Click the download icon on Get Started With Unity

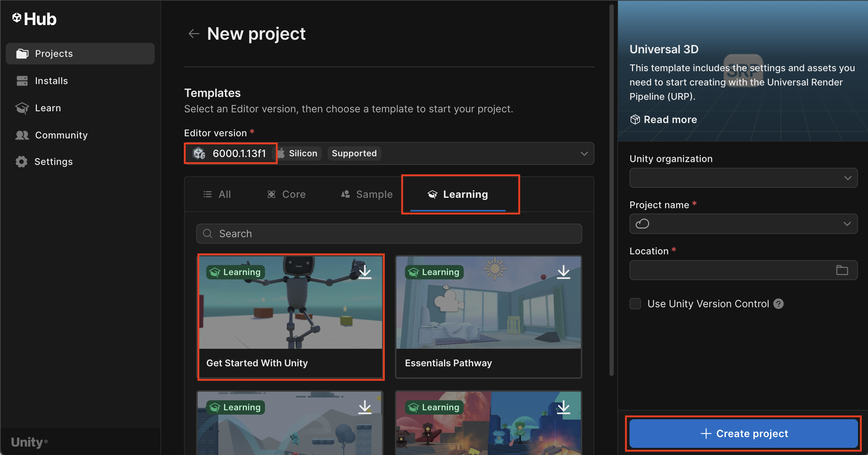(x=365, y=272)
